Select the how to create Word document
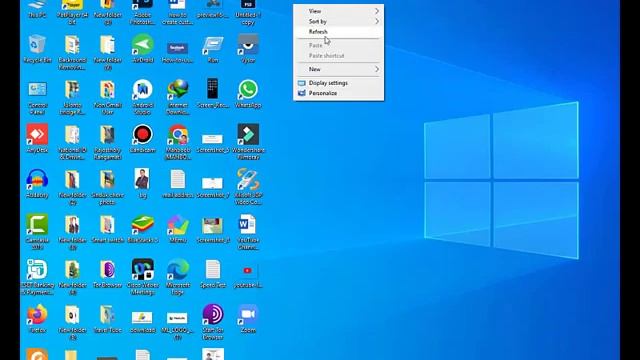Viewport: 640px width, 360px height. 178,12
